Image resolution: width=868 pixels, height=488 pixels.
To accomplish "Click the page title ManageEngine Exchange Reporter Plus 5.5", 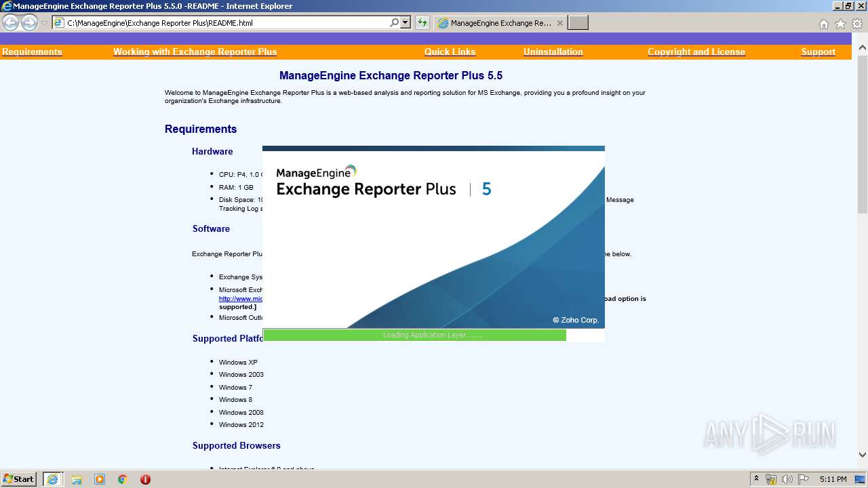I will [391, 75].
